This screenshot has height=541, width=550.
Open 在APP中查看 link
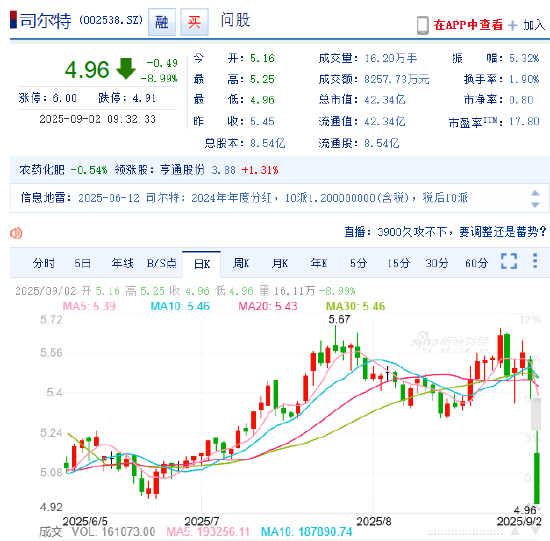[x=468, y=25]
